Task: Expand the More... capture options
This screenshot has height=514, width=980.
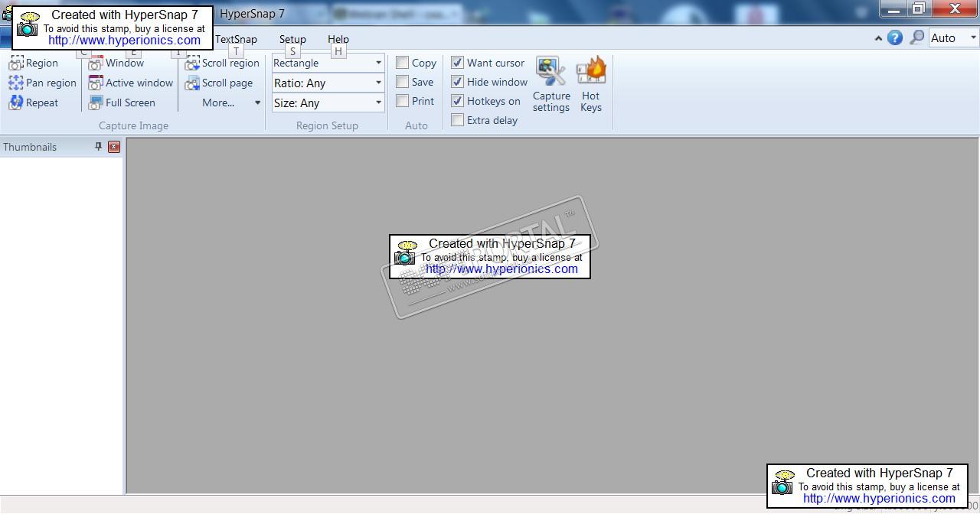Action: (x=231, y=102)
